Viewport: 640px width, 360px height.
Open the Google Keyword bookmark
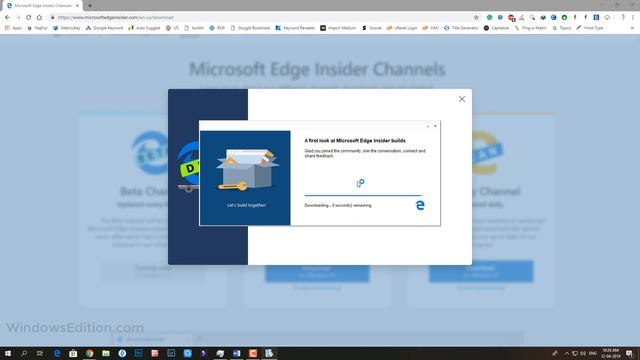click(x=104, y=28)
